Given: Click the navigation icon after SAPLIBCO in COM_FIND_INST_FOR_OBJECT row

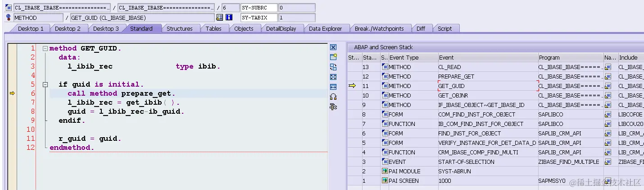Looking at the screenshot, I should [x=608, y=114].
